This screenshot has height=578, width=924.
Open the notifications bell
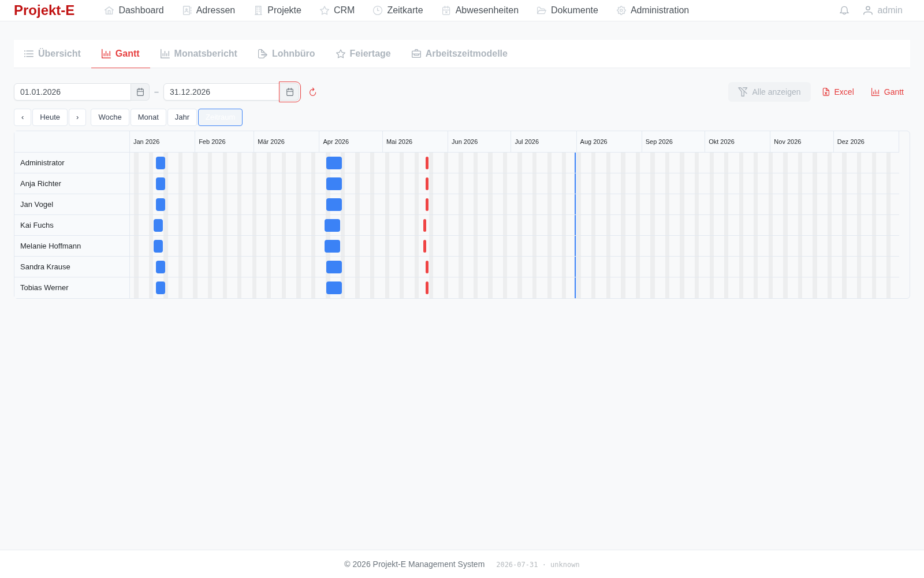tap(844, 10)
